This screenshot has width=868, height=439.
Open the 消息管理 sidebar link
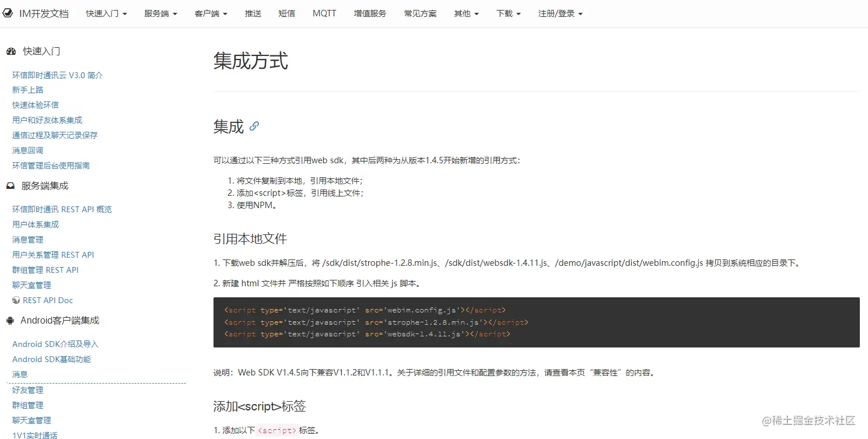(28, 240)
